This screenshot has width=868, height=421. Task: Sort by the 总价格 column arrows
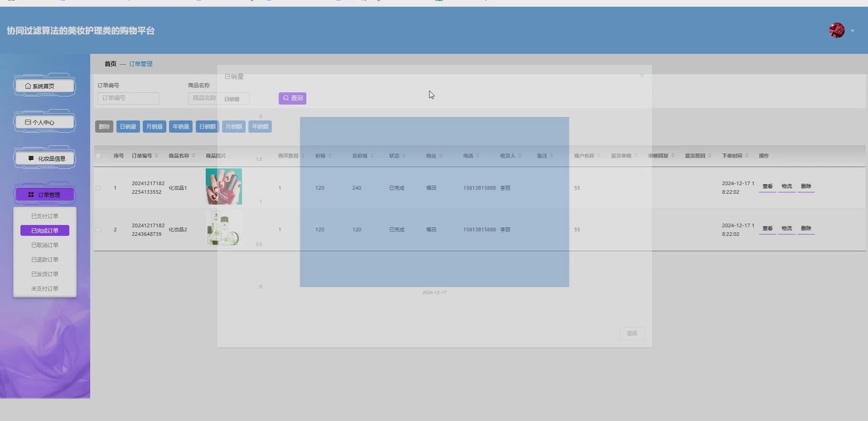(372, 156)
